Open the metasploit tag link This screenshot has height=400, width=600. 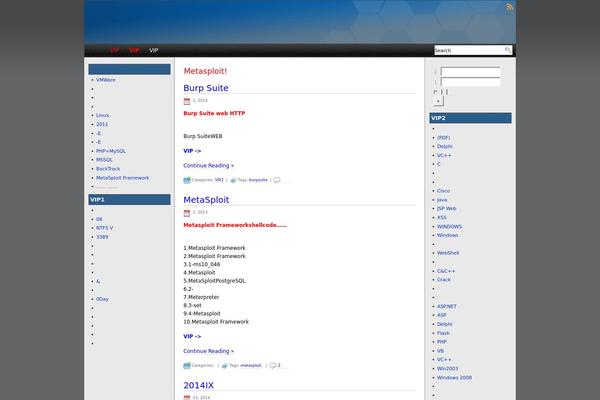[251, 366]
